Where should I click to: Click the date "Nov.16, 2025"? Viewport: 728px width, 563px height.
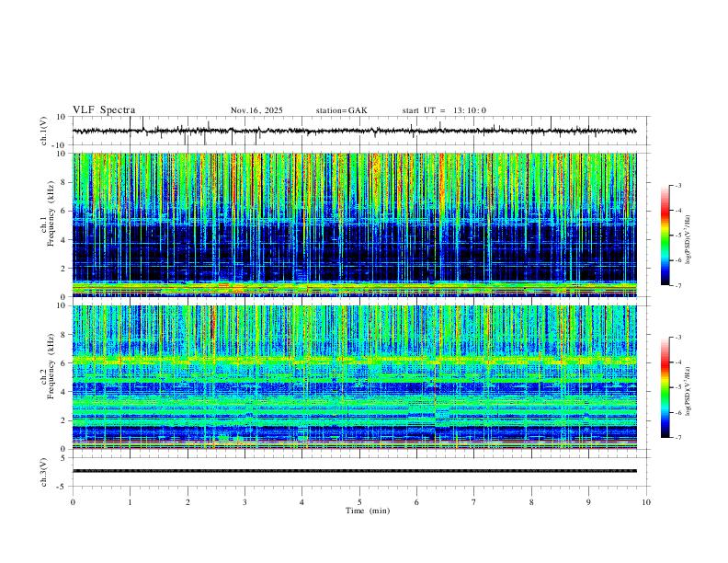click(x=256, y=110)
